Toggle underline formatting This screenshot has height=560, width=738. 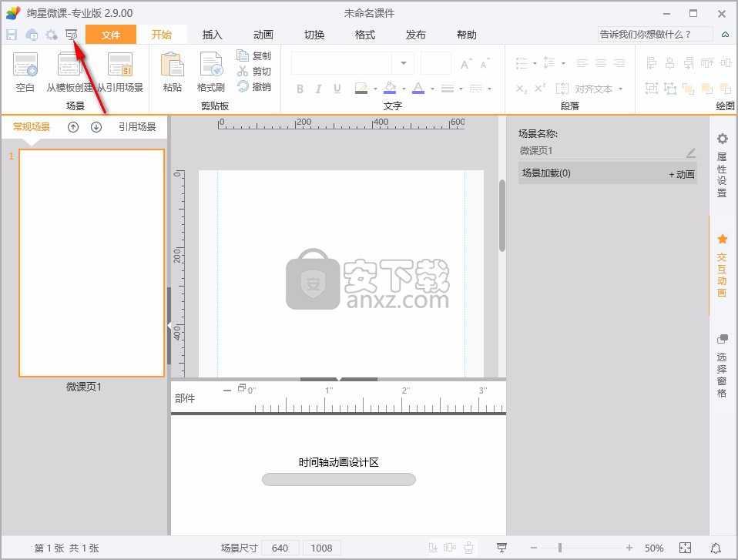click(x=337, y=89)
